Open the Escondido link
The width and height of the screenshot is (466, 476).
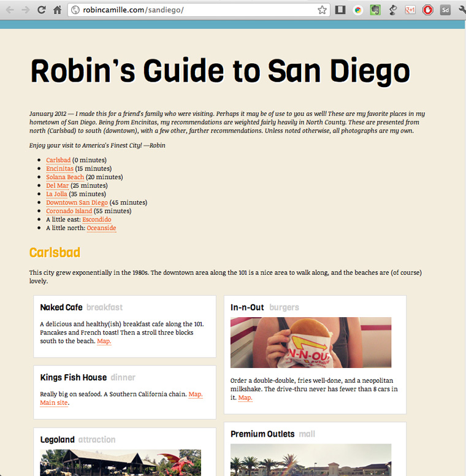pos(97,220)
